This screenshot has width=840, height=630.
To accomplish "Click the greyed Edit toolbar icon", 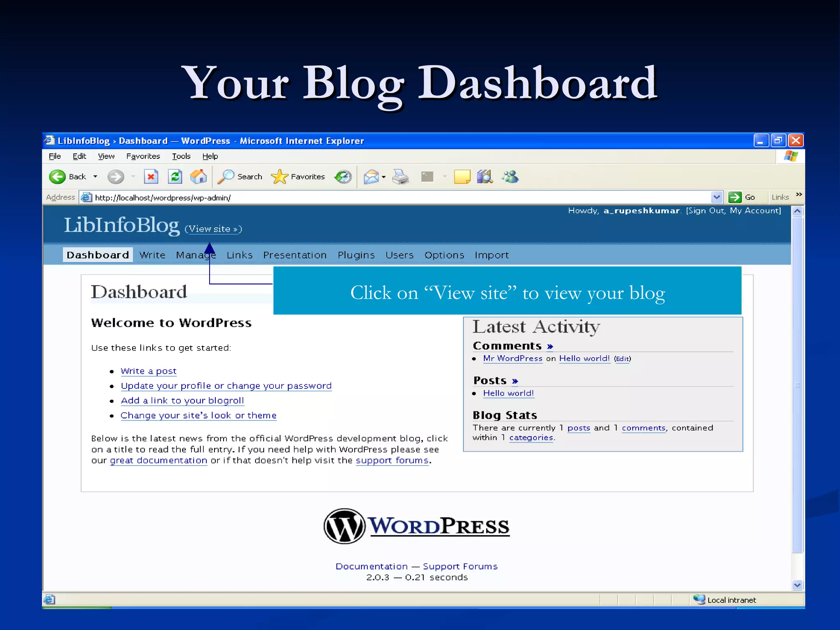I will pos(427,177).
